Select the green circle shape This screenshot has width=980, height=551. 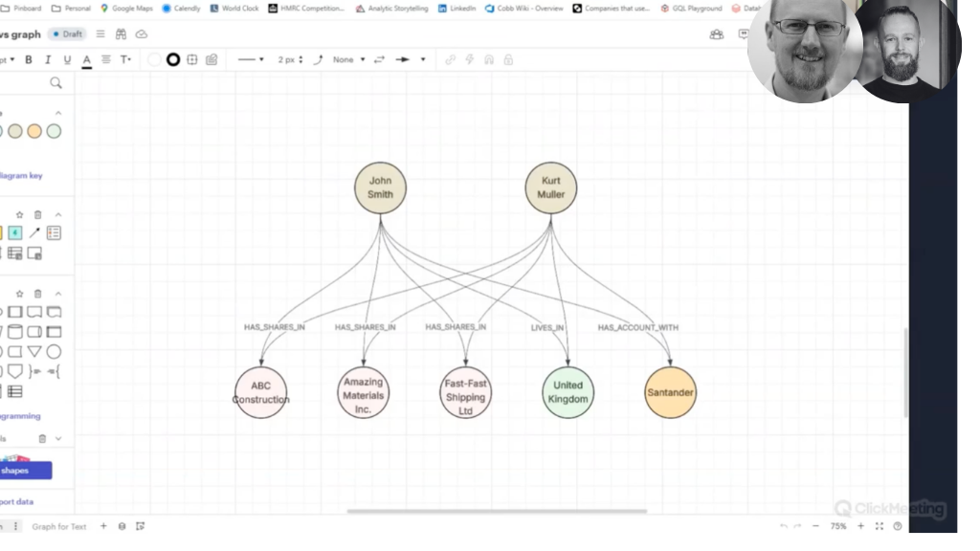coord(54,131)
